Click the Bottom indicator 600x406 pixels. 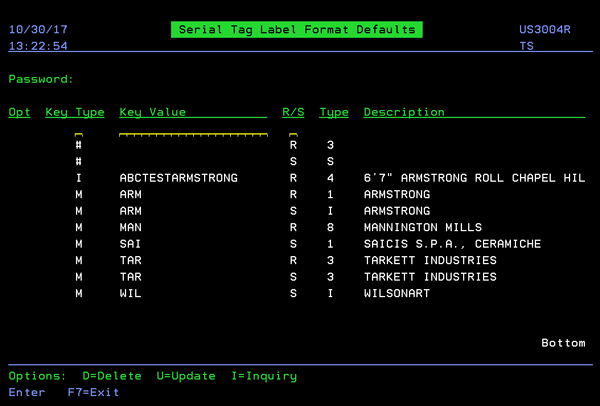click(563, 343)
